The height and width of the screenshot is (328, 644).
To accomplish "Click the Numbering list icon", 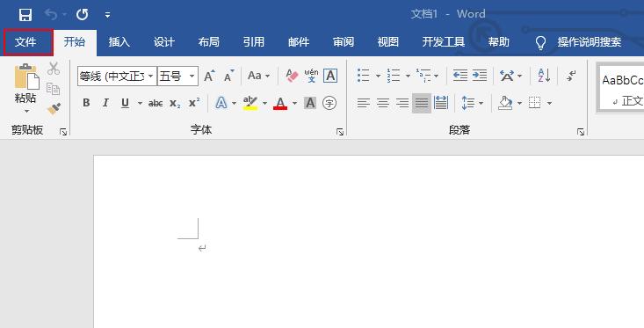I will tap(394, 76).
